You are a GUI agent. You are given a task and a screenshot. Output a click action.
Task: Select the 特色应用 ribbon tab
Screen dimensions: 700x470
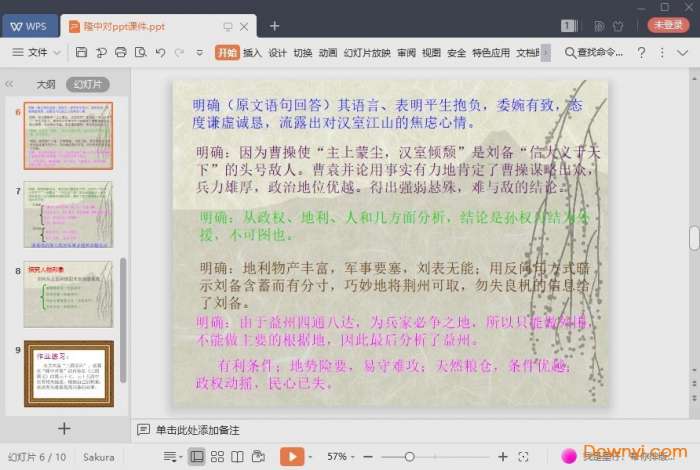tap(491, 53)
